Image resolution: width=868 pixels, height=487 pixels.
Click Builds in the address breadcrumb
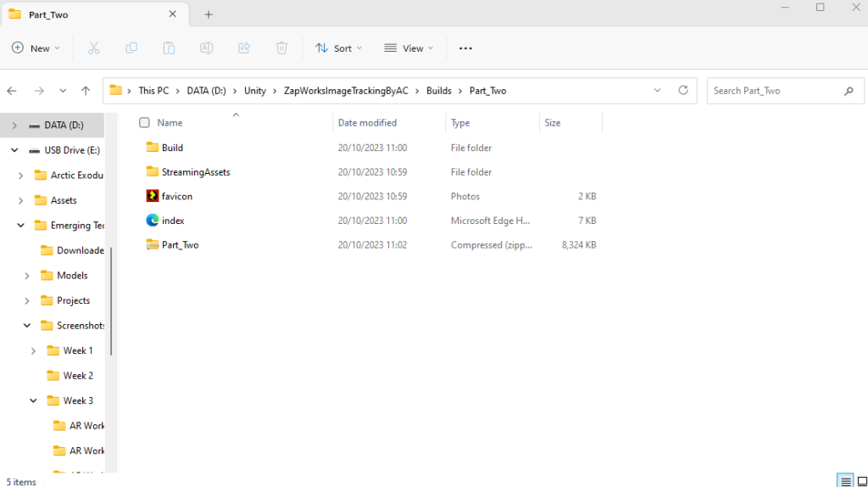point(439,91)
